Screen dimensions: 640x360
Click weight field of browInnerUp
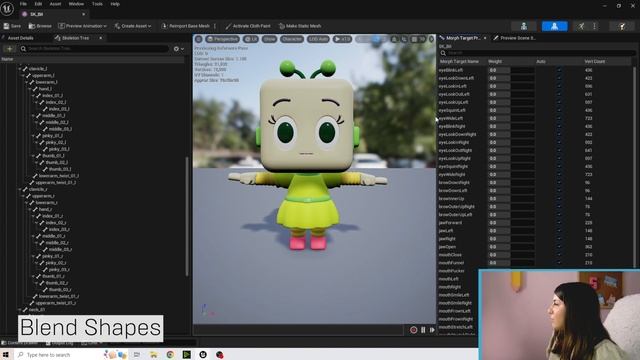511,199
